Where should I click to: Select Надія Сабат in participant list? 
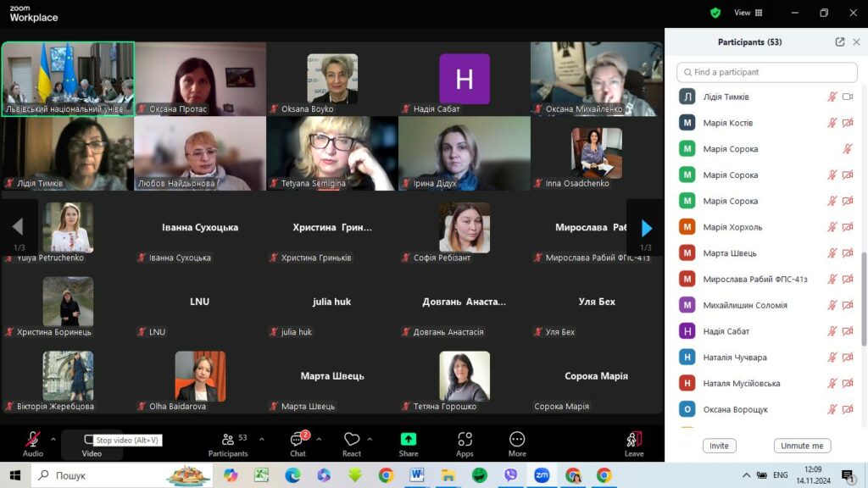726,331
